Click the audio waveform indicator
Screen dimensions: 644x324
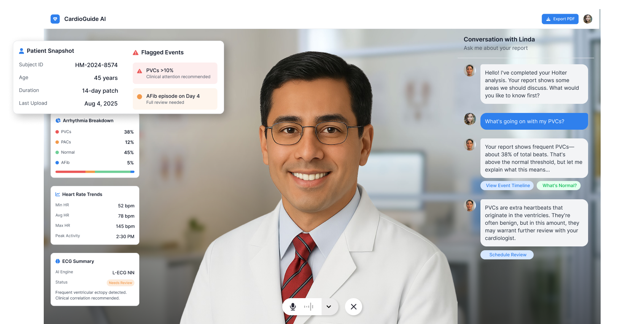click(x=308, y=307)
